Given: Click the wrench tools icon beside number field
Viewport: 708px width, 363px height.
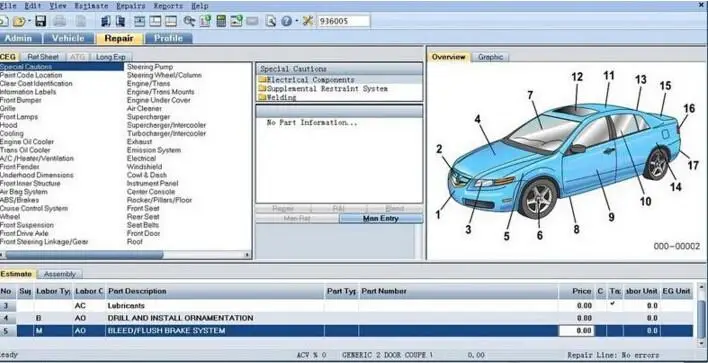Looking at the screenshot, I should tap(308, 21).
